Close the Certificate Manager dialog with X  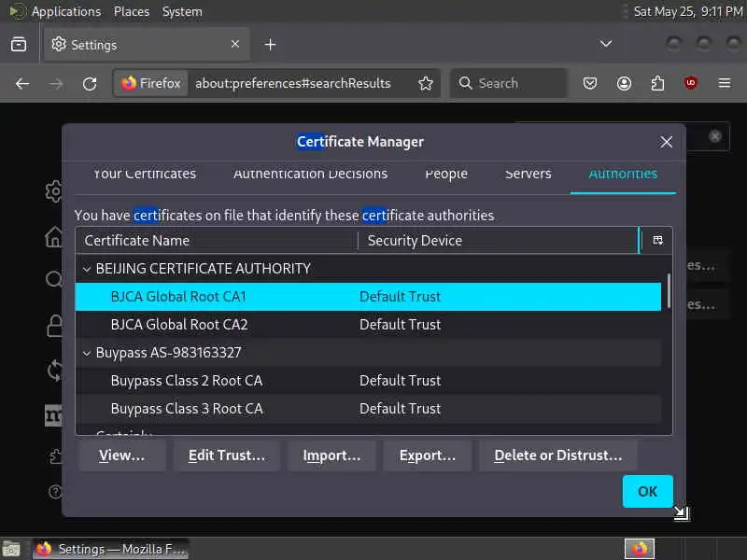[666, 142]
